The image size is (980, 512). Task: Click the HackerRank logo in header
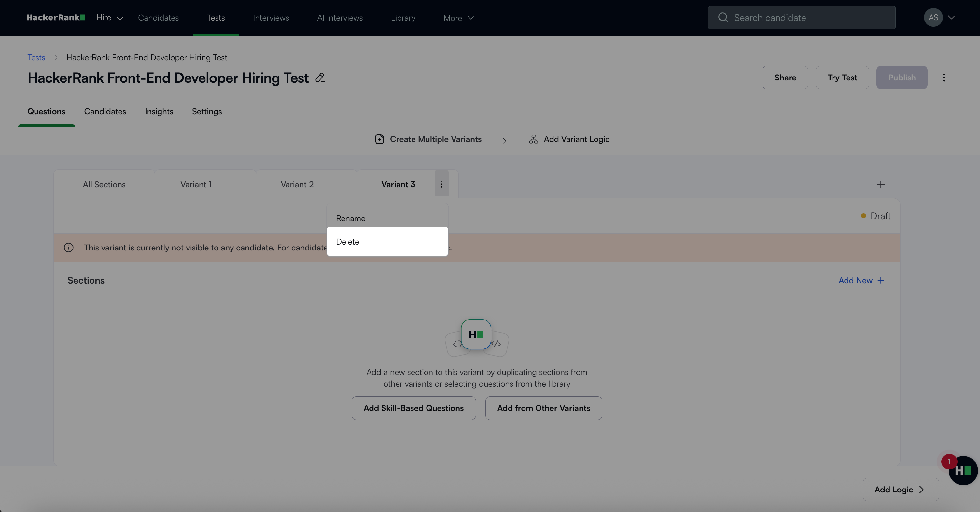coord(56,18)
